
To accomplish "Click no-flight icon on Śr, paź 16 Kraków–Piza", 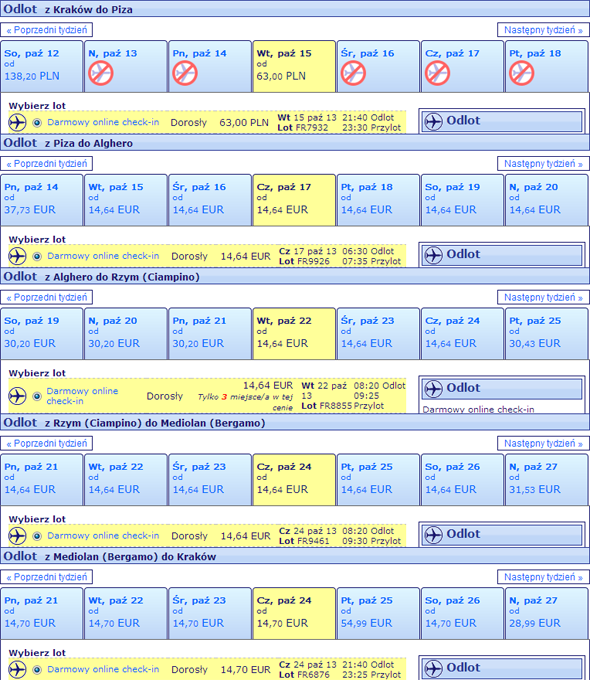I will tap(353, 73).
